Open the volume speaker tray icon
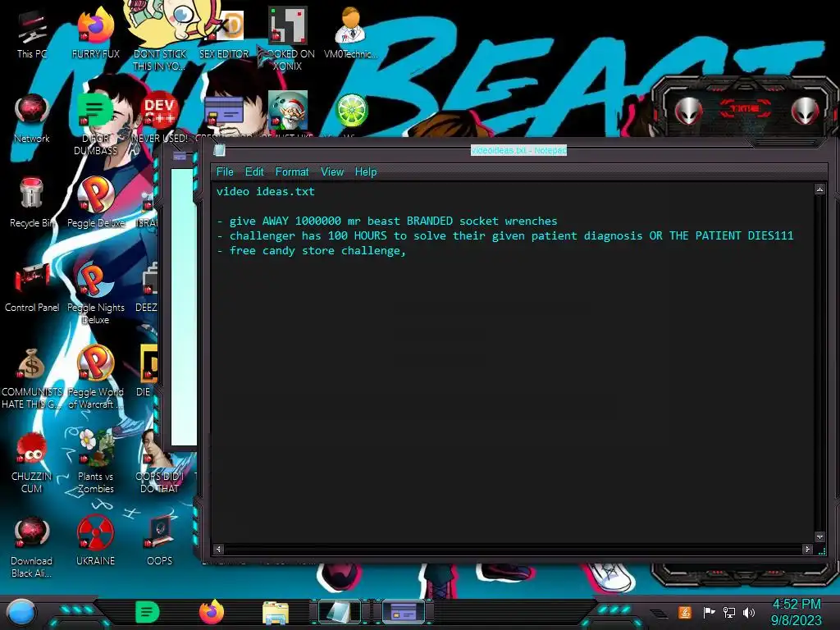Viewport: 840px width, 630px height. coord(749,612)
